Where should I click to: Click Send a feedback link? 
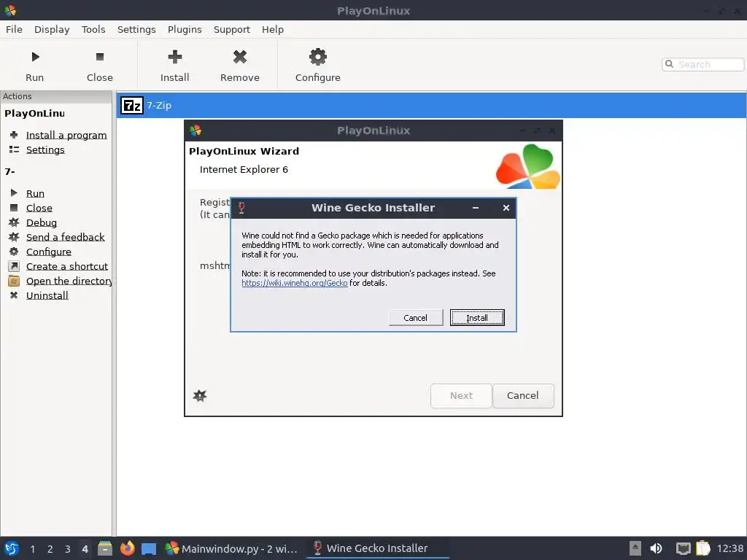65,237
